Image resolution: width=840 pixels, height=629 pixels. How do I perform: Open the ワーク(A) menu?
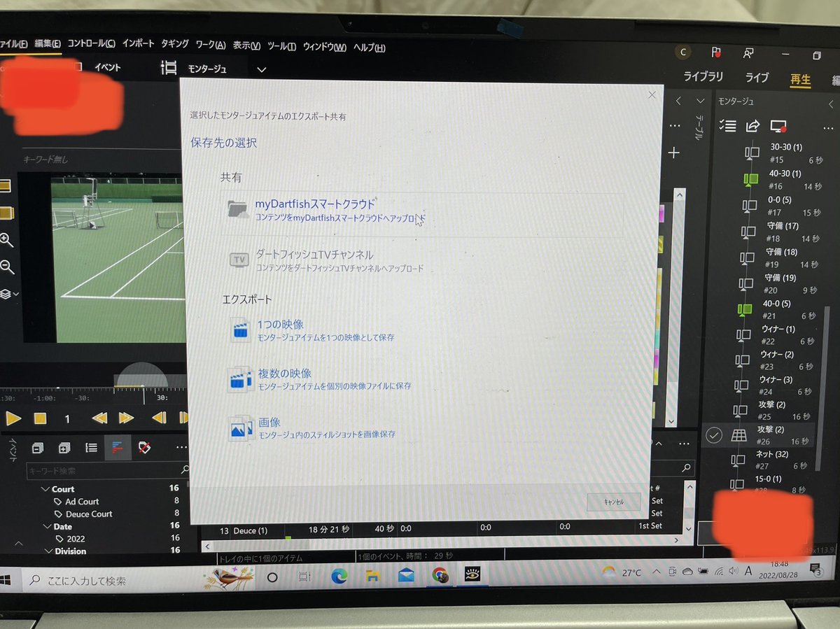coord(210,45)
